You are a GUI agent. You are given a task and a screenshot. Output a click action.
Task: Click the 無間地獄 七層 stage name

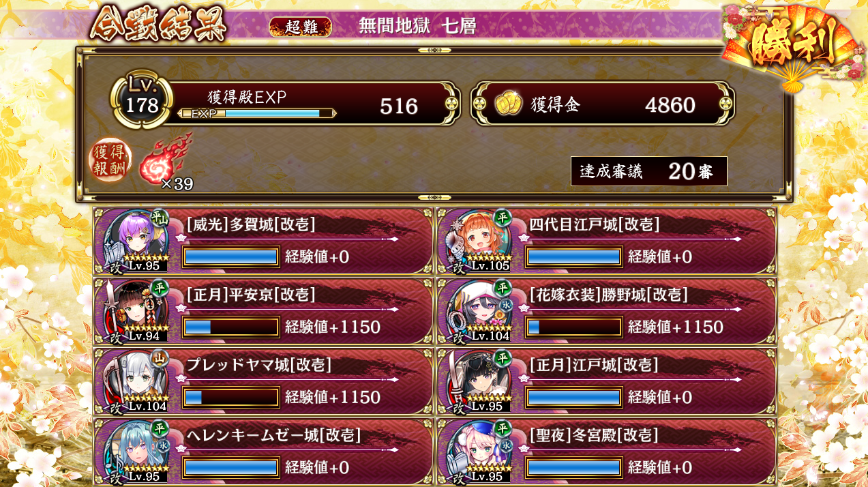pyautogui.click(x=417, y=27)
